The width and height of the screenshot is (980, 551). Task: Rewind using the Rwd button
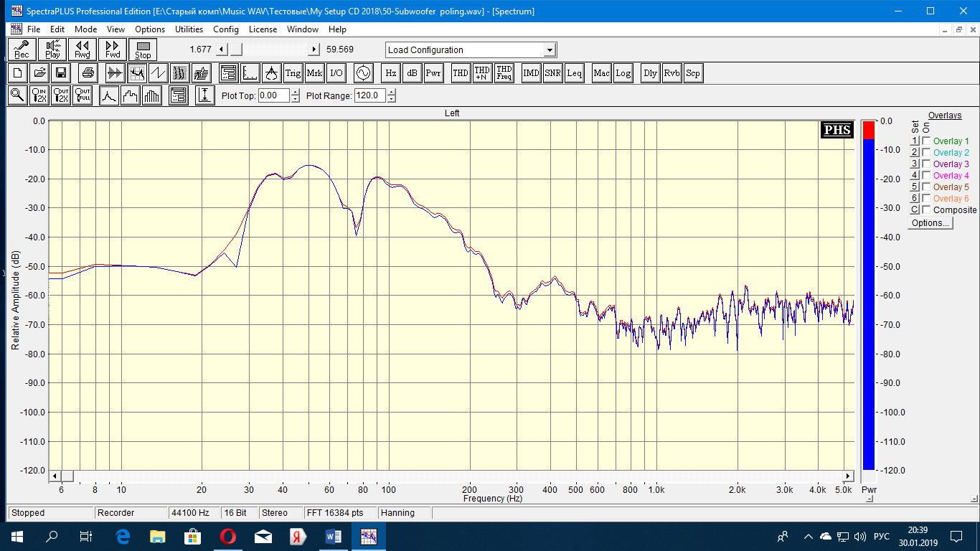click(x=83, y=50)
